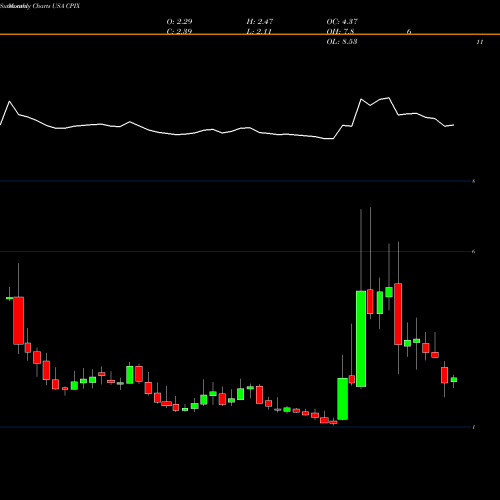
Task: Select the close value 'C: 2.39'
Action: pos(179,32)
